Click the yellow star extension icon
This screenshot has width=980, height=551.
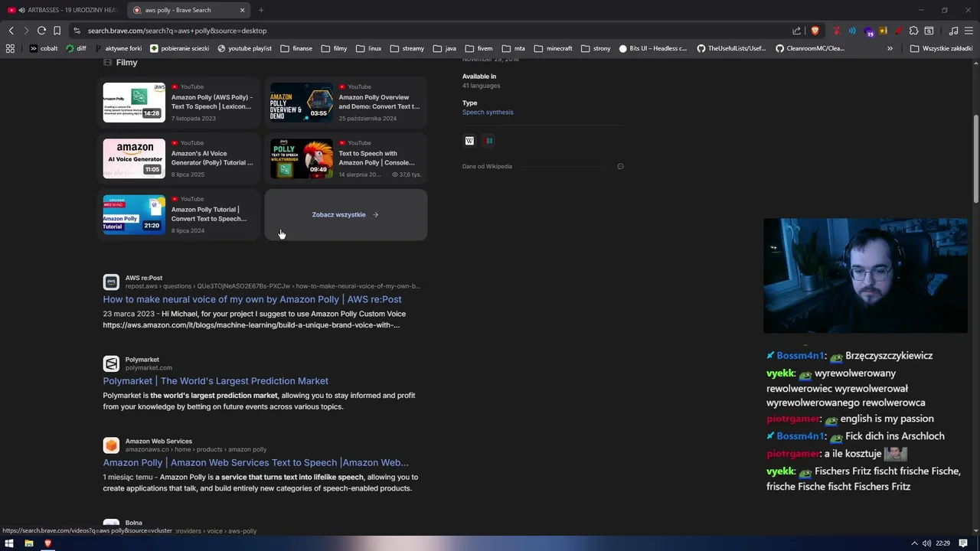[884, 31]
